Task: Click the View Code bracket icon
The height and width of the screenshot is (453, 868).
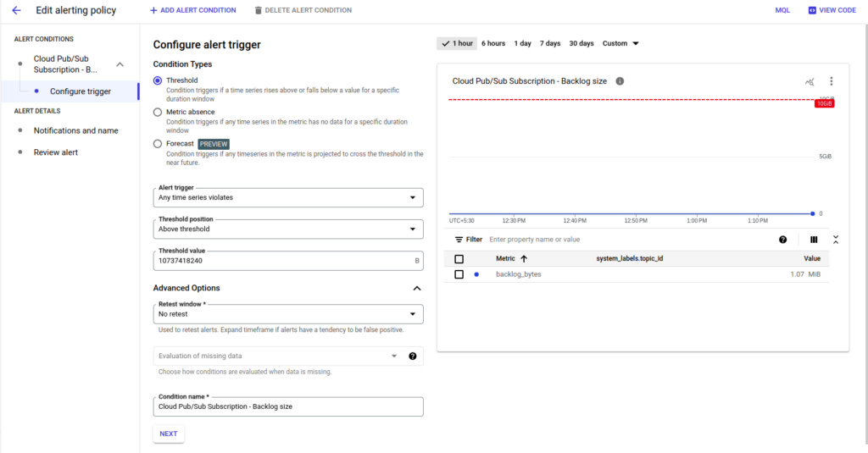Action: (x=812, y=10)
